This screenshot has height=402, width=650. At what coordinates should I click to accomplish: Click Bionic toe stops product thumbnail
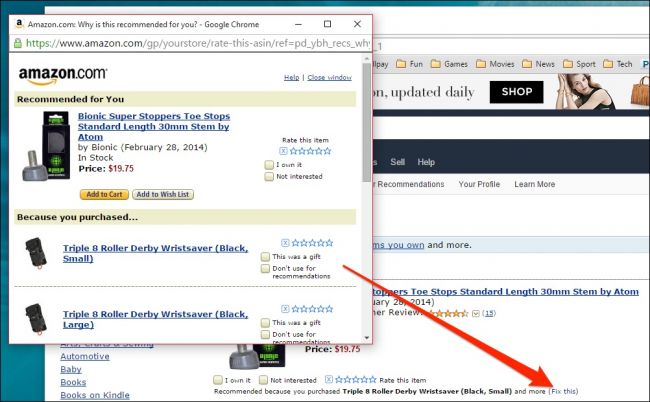[46, 146]
